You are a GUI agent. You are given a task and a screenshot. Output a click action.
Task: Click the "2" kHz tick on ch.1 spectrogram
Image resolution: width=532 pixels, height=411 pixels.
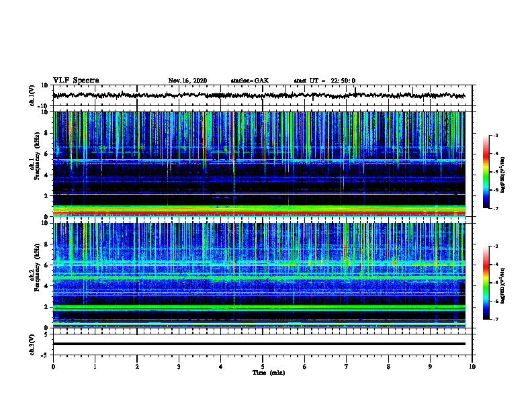46,196
